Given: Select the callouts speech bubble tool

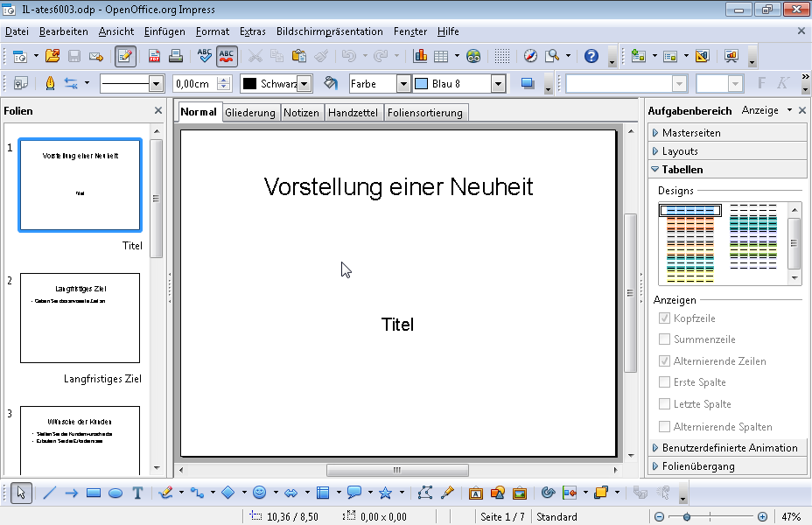Looking at the screenshot, I should pos(354,493).
